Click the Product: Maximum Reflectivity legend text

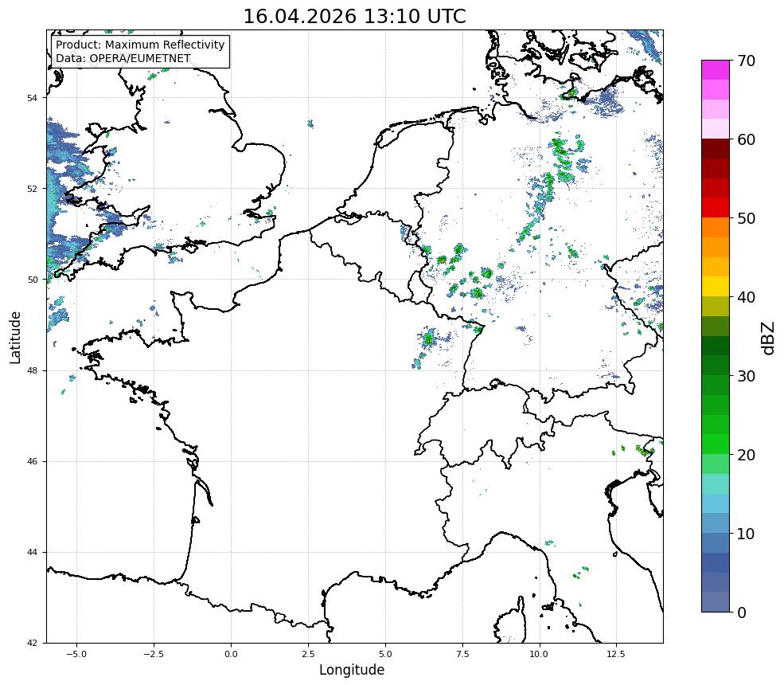pos(140,45)
